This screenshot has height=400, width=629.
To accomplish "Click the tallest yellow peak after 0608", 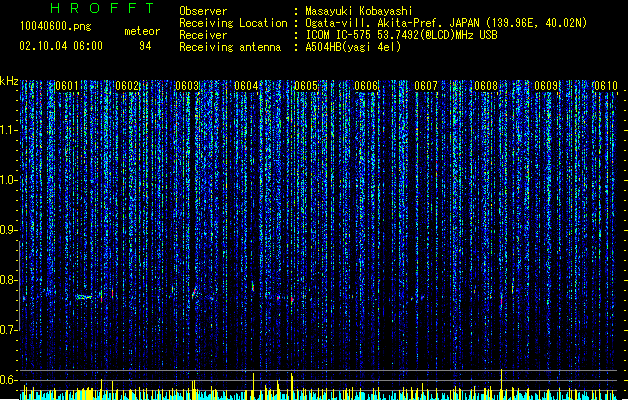I will pyautogui.click(x=501, y=384).
